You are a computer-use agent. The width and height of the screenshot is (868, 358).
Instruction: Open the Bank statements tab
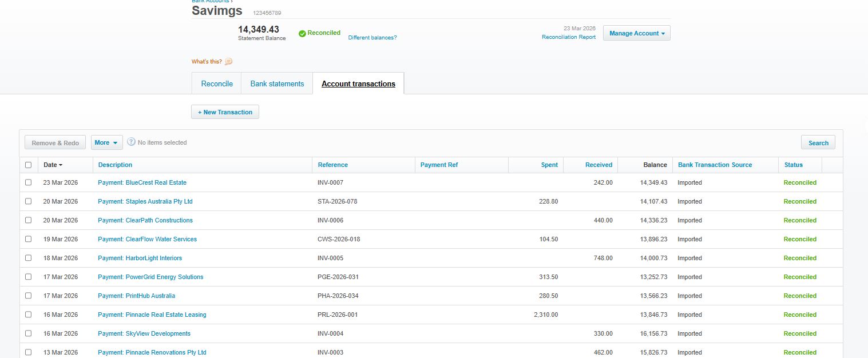coord(277,83)
